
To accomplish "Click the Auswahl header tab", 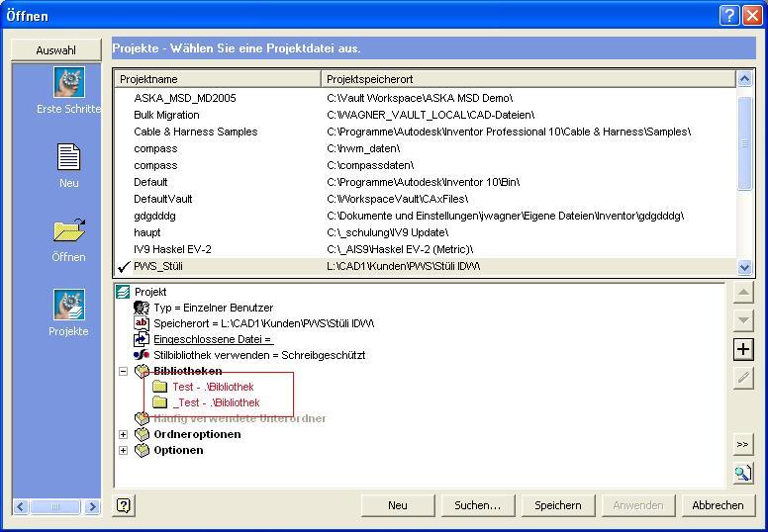I will coord(55,49).
